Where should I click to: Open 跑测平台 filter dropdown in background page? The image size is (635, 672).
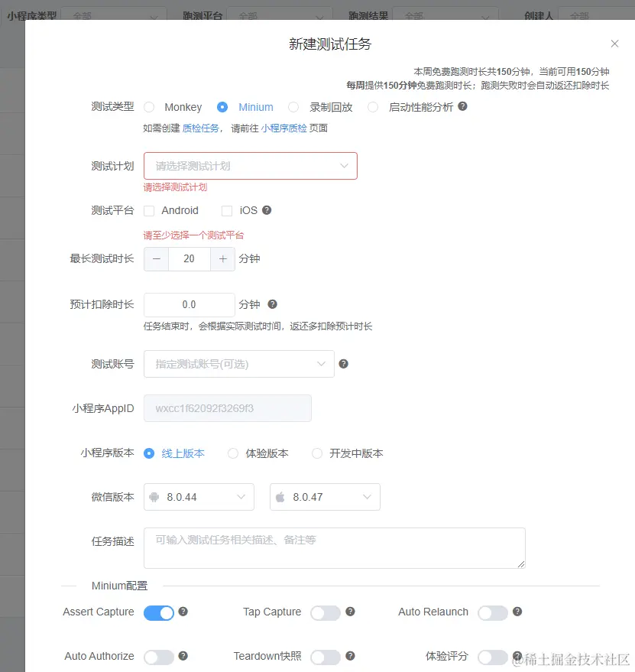point(280,14)
